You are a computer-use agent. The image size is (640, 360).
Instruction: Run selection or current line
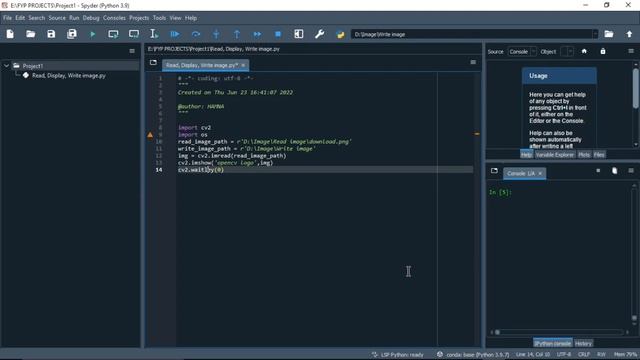[x=154, y=34]
